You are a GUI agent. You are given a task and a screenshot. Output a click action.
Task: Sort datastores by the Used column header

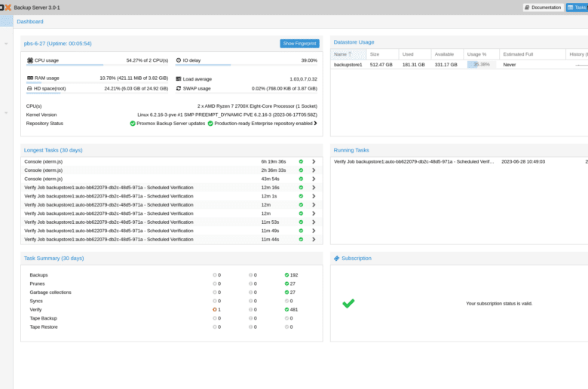[415, 54]
